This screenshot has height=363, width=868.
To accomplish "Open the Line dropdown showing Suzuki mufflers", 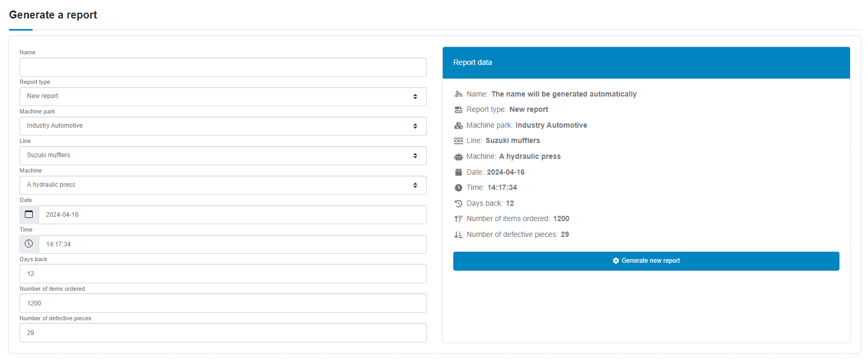I will click(223, 156).
